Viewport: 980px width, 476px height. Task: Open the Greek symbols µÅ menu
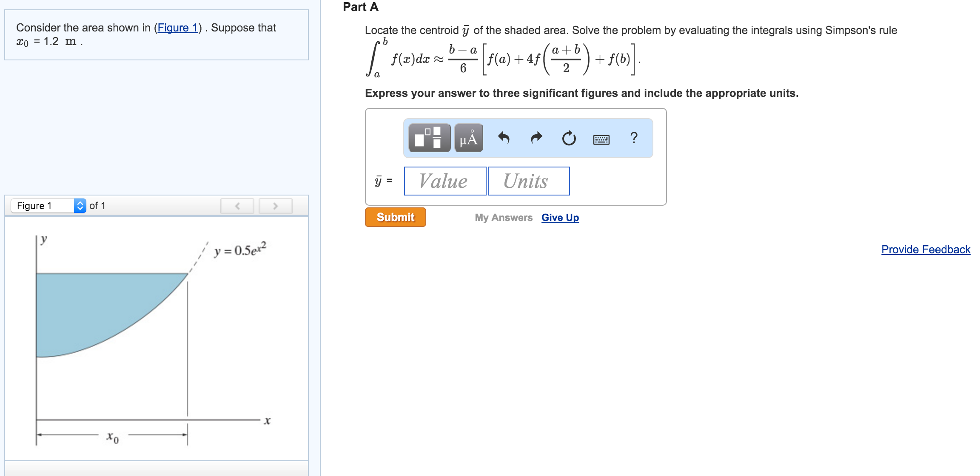[468, 138]
